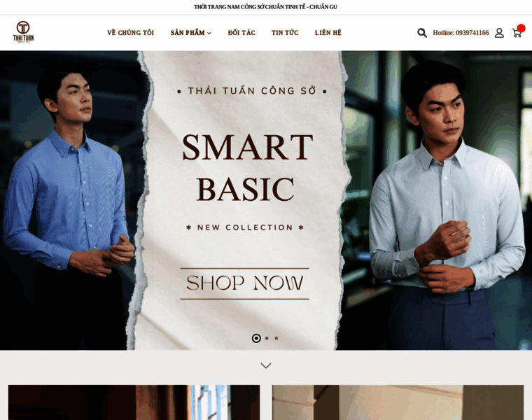Image resolution: width=532 pixels, height=420 pixels.
Task: Open the shopping cart icon
Action: point(517,33)
